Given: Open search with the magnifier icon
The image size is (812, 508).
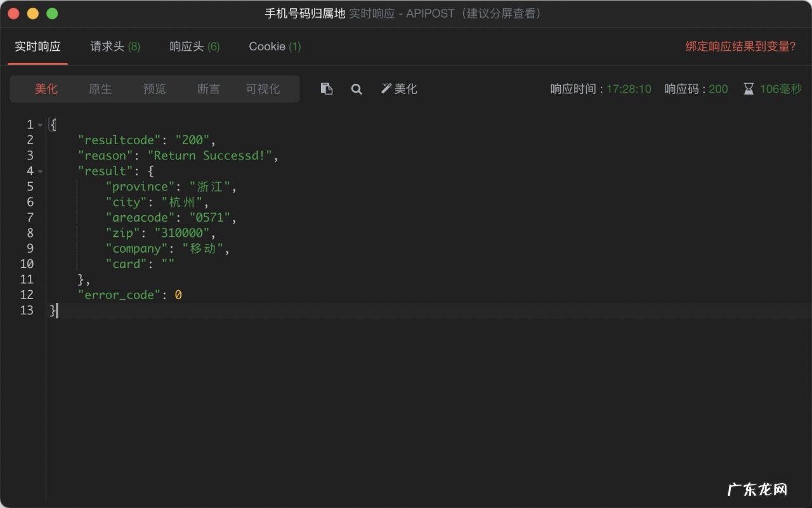Looking at the screenshot, I should [x=356, y=89].
